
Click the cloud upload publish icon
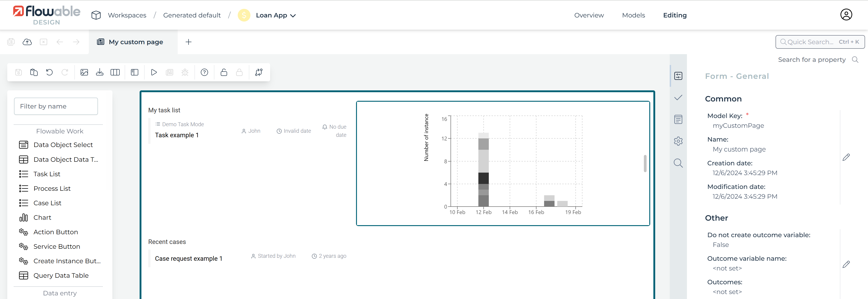[27, 42]
